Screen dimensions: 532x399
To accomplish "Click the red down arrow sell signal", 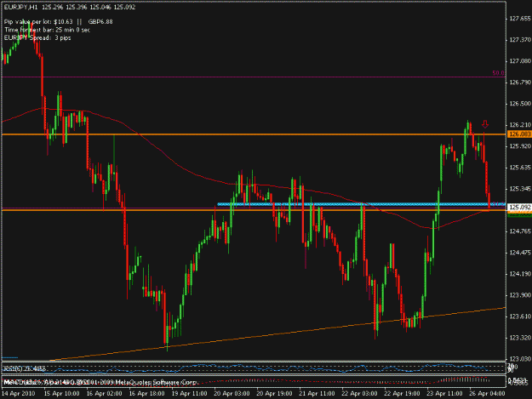I will coord(485,124).
